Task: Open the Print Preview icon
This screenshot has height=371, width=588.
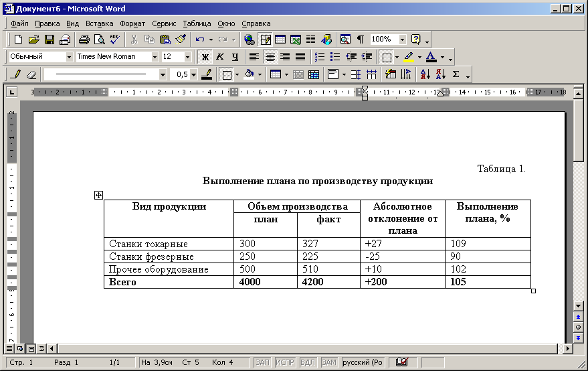Action: coord(100,39)
